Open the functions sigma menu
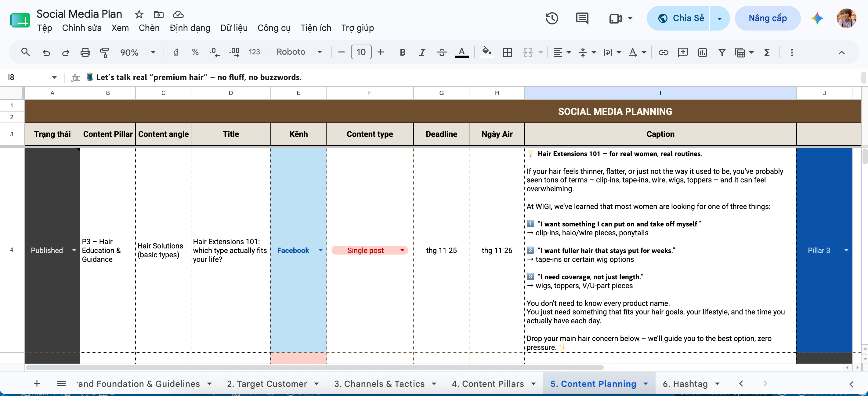Screen dimensions: 868x396 [767, 52]
